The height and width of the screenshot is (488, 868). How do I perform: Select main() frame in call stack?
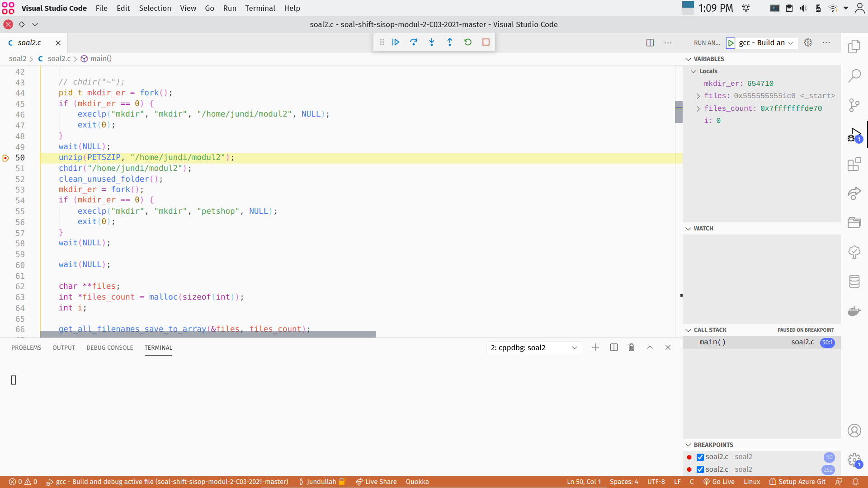762,343
